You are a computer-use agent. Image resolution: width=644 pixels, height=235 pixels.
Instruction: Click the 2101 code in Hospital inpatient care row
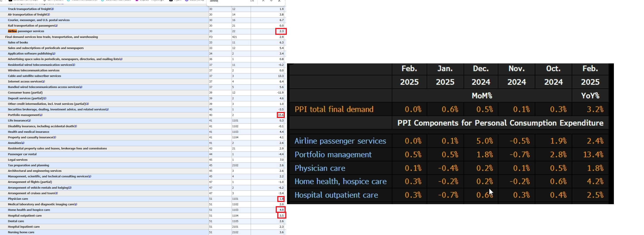pyautogui.click(x=235, y=227)
